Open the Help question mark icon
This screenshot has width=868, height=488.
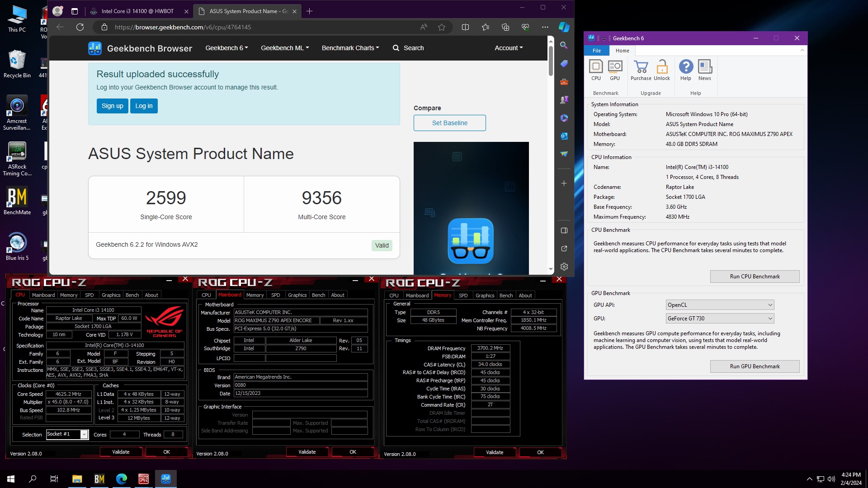(686, 70)
